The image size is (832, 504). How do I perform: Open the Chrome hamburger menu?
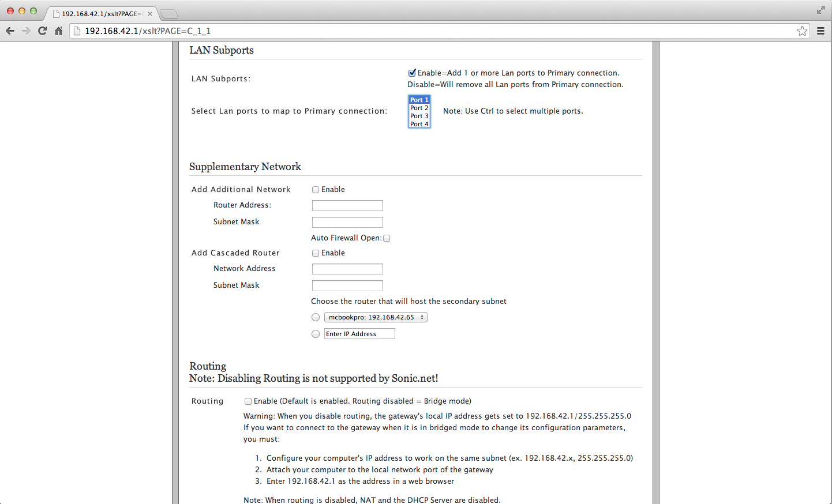tap(820, 31)
